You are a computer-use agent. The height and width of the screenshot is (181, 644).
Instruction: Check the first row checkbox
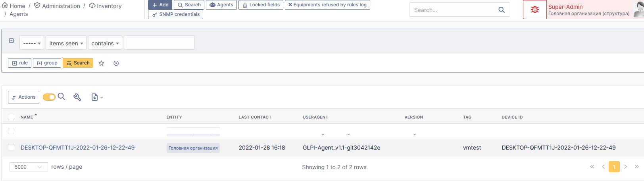tap(11, 131)
